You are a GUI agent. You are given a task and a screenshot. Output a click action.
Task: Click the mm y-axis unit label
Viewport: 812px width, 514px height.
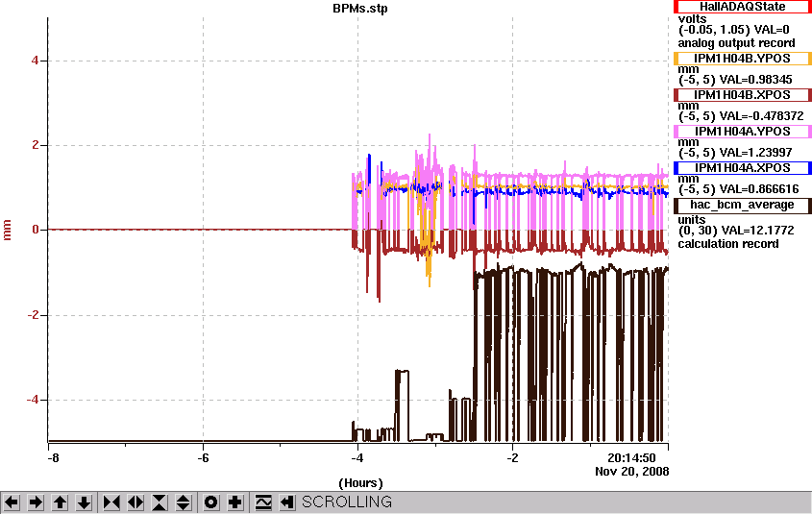[8, 230]
